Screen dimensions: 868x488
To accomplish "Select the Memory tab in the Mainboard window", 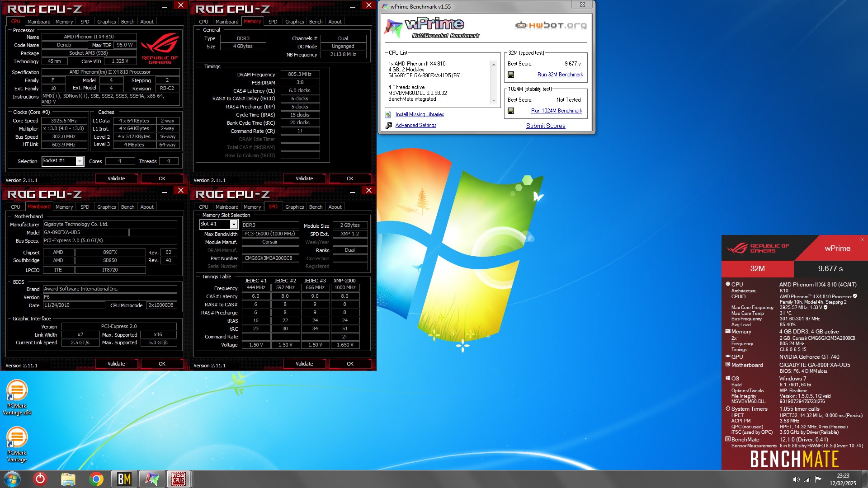I will coord(64,207).
